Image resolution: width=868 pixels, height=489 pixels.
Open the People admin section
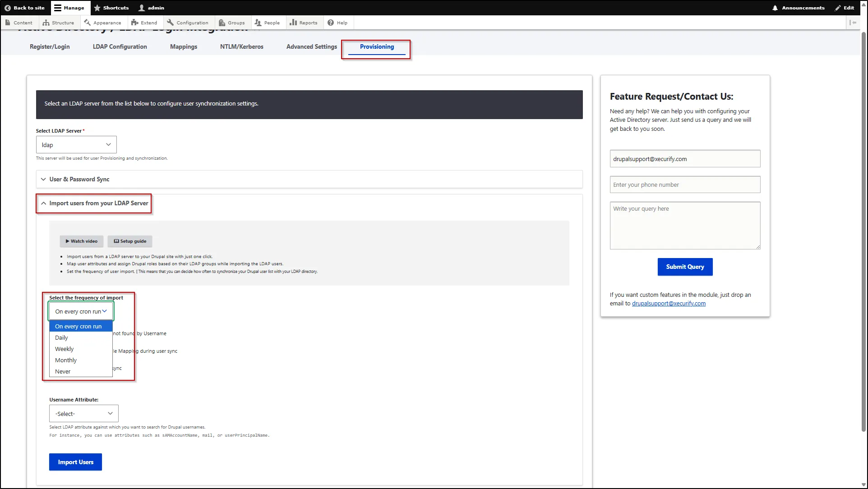click(268, 22)
